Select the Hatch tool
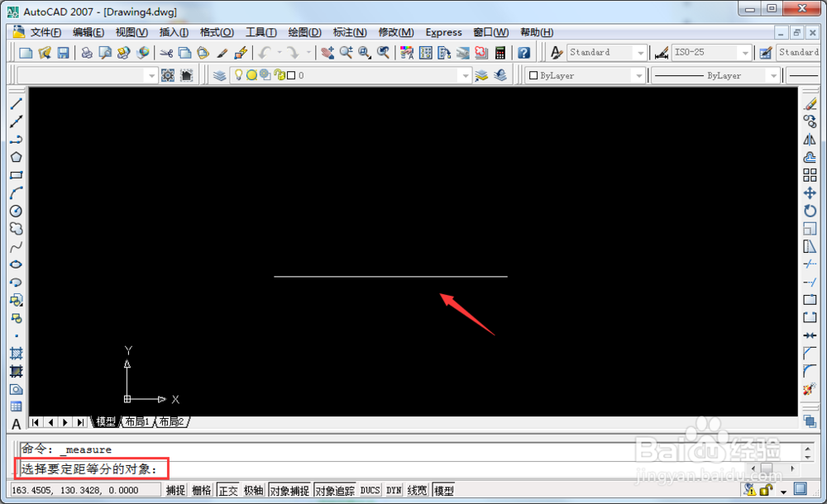 pyautogui.click(x=17, y=354)
